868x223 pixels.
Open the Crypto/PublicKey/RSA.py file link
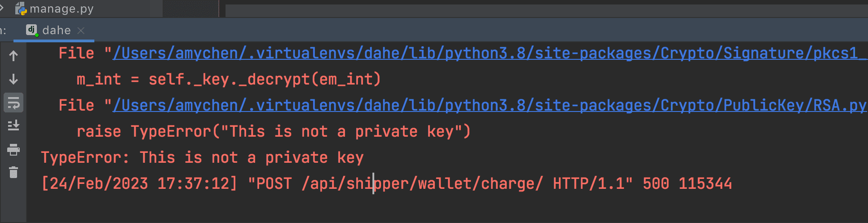click(x=490, y=106)
